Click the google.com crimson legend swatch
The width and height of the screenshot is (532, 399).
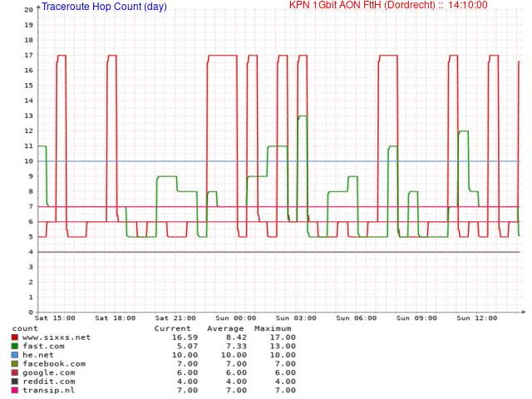(x=15, y=372)
